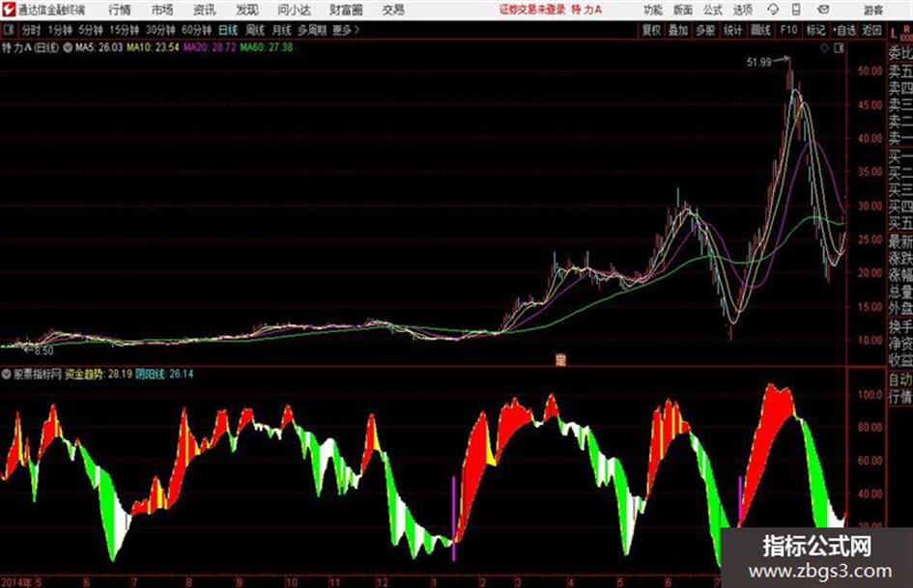Switch to 分时 chart tab

(31, 30)
